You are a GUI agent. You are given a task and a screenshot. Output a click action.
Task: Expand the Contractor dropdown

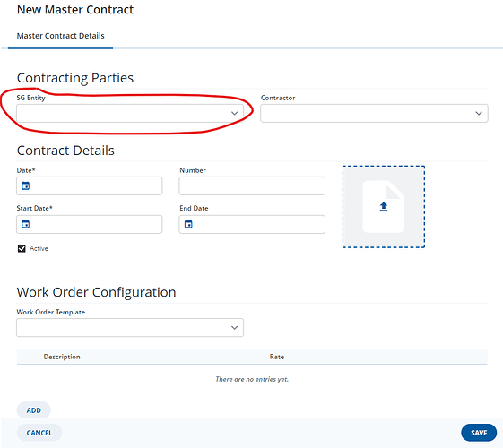(374, 113)
